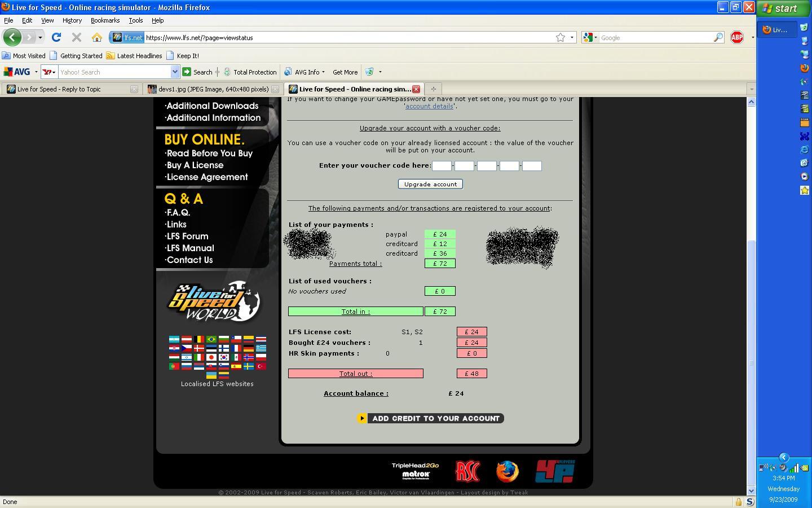
Task: Expand the Yahoo search history dropdown
Action: 175,72
